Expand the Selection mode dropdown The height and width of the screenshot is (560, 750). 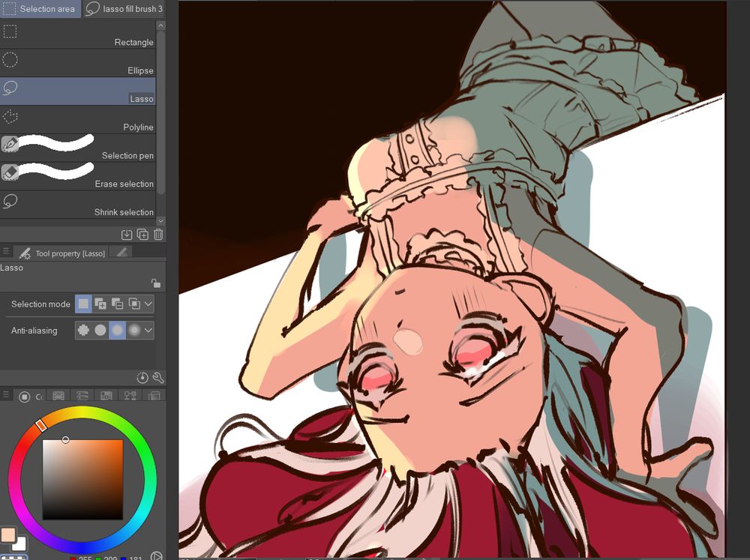pos(148,304)
